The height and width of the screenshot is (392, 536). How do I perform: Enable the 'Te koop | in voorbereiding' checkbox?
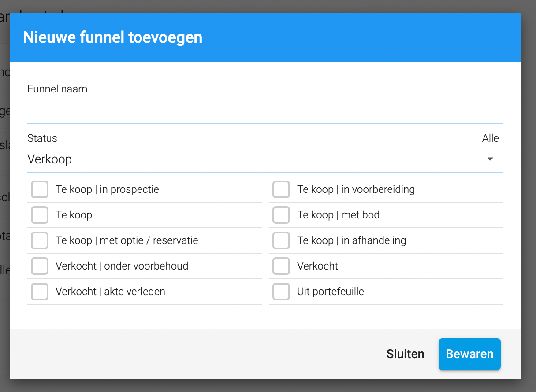(x=281, y=190)
